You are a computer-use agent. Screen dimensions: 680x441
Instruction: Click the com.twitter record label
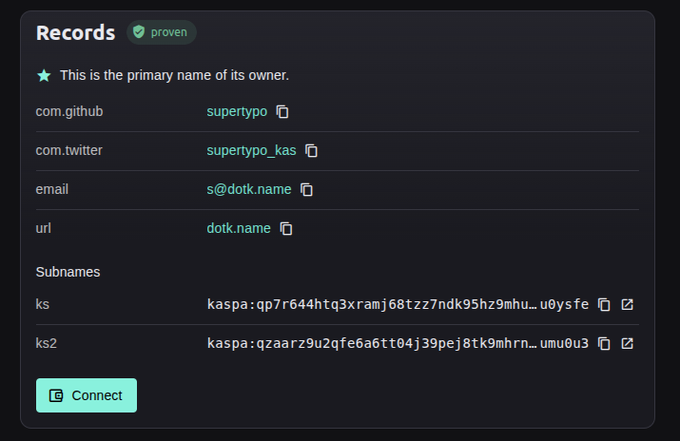69,150
